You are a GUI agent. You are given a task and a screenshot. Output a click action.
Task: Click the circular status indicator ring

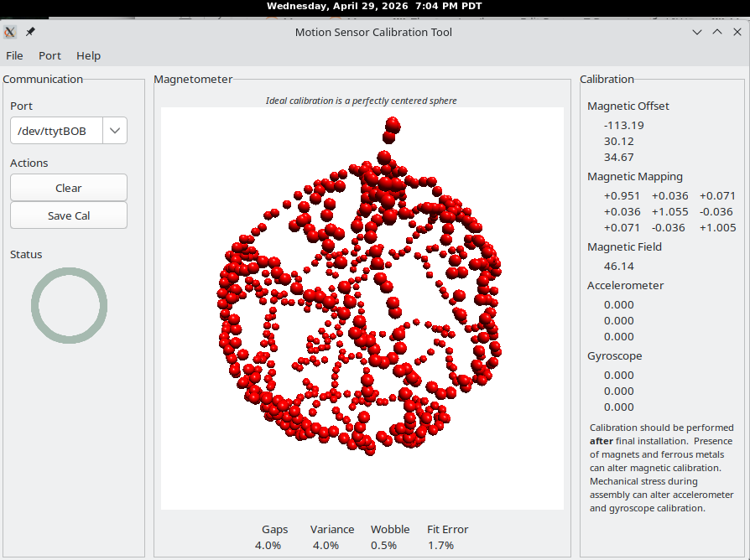70,305
